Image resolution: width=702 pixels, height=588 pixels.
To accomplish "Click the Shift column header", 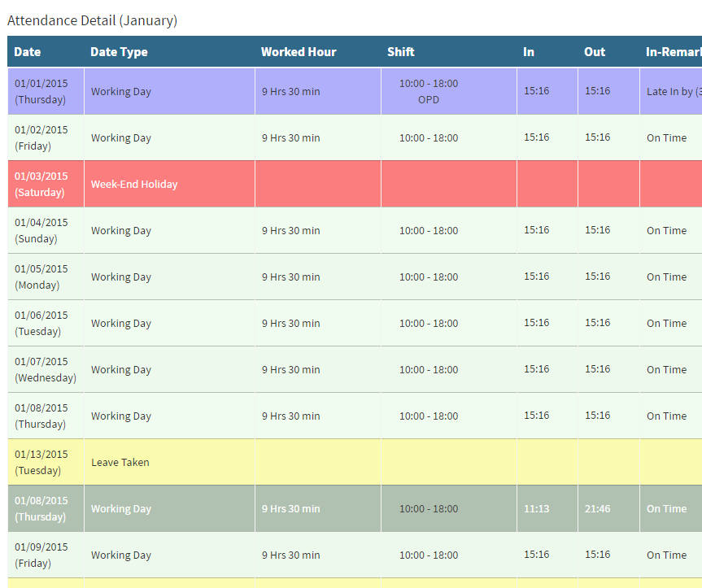I will coord(401,52).
